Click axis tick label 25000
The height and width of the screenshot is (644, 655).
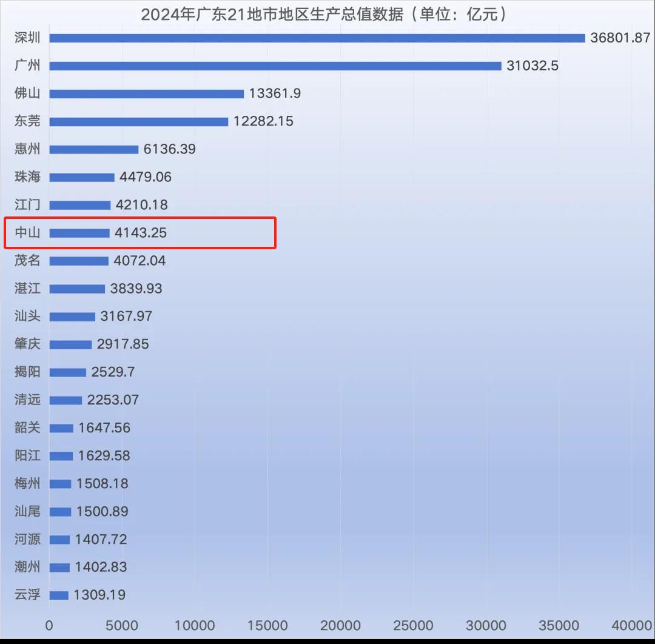[x=413, y=625]
